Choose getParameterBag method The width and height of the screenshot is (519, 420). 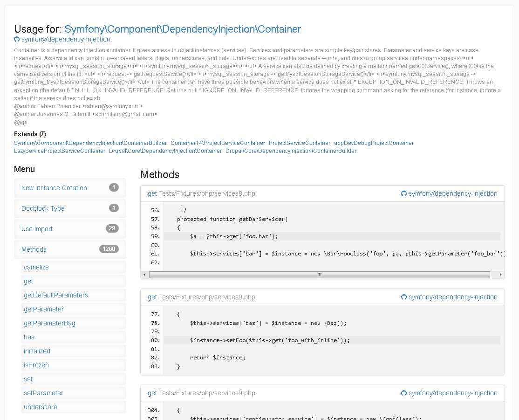coord(74,323)
